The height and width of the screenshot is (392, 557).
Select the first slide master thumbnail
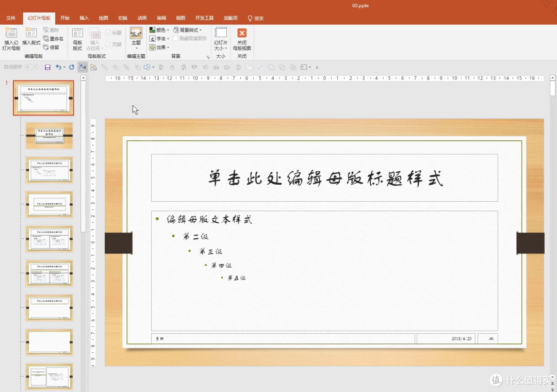coord(44,97)
